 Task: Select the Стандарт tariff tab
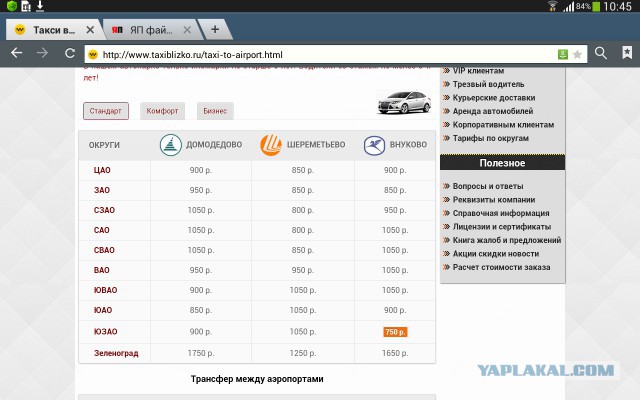pos(106,111)
